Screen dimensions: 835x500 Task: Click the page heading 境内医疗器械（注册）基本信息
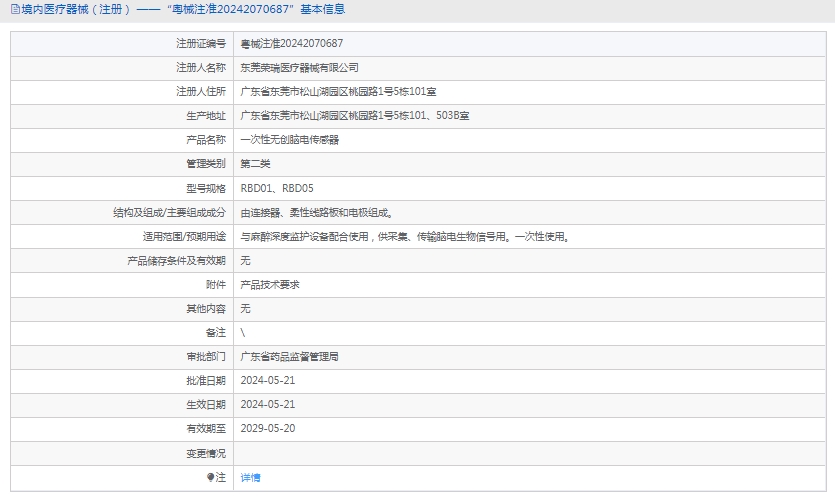[183, 9]
